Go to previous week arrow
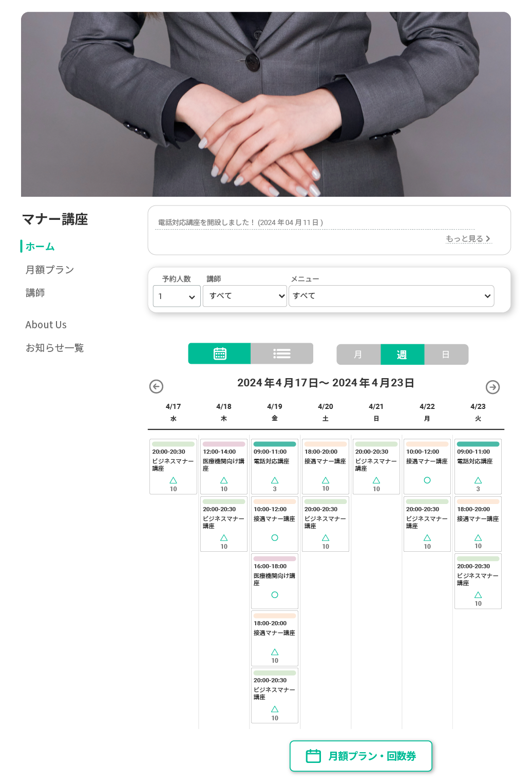The height and width of the screenshot is (784, 532). click(156, 386)
